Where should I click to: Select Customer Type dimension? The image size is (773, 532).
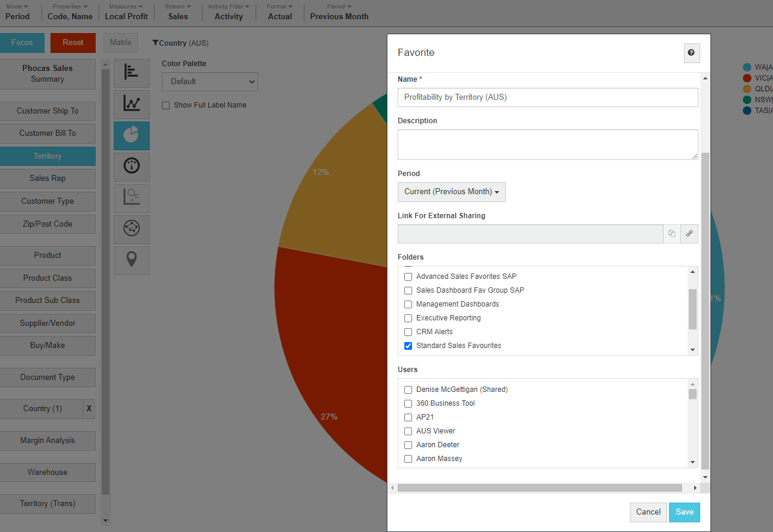48,201
